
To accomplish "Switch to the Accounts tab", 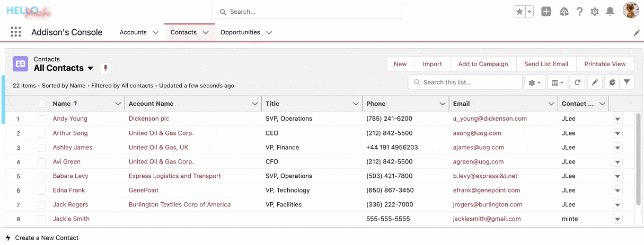I will tap(133, 32).
